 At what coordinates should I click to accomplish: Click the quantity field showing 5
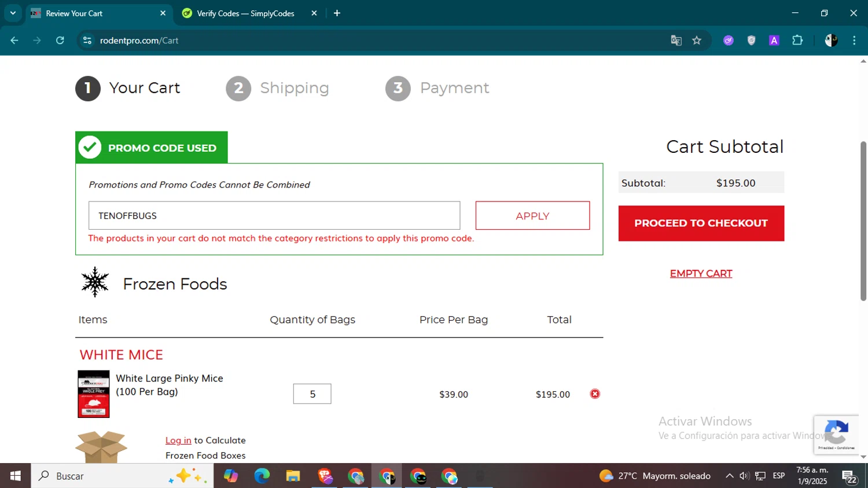(x=312, y=394)
